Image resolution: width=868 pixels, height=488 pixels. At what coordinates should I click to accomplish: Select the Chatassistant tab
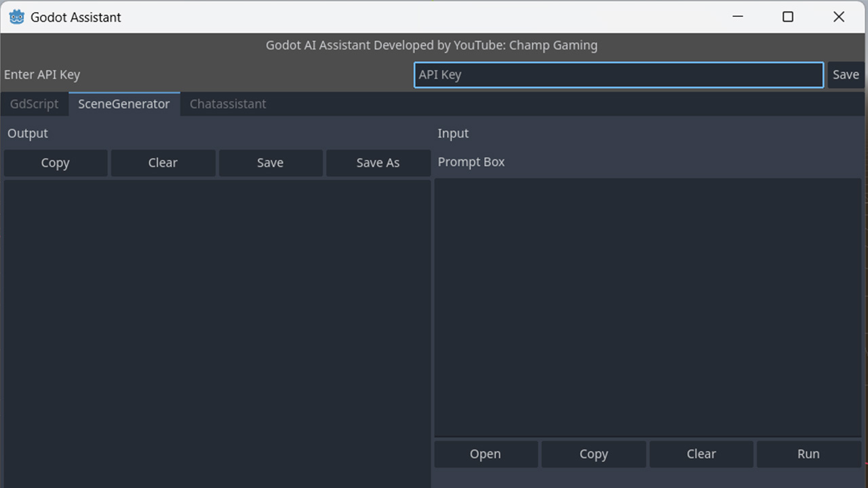pos(228,104)
